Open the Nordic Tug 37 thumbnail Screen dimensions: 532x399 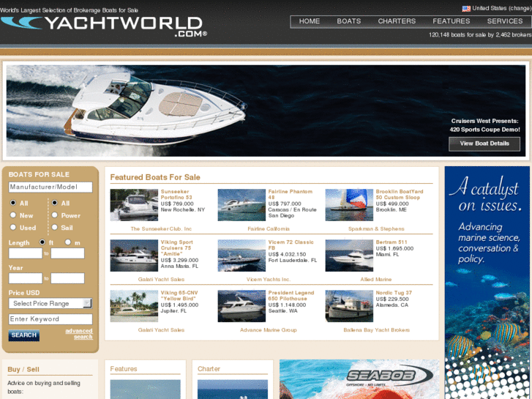349,306
